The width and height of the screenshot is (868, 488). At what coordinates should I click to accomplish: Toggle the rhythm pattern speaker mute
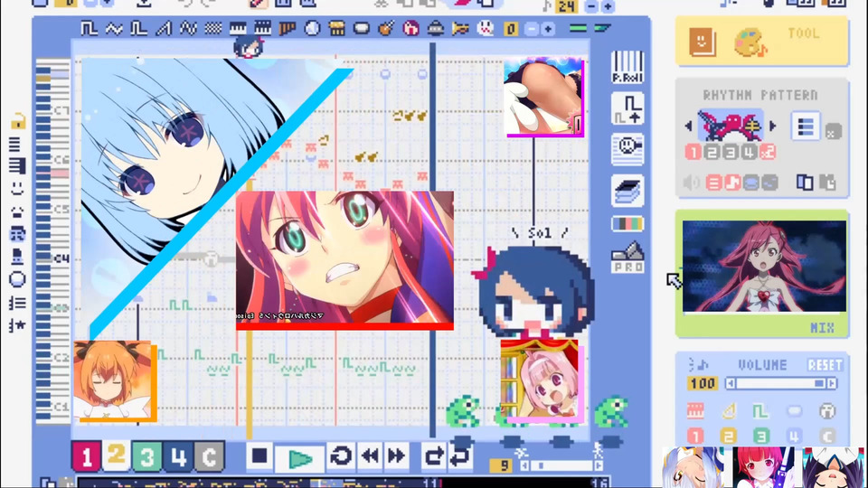(691, 183)
